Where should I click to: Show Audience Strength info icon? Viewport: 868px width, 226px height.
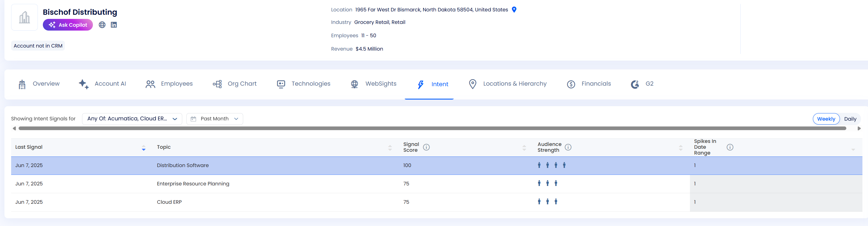[x=568, y=147]
